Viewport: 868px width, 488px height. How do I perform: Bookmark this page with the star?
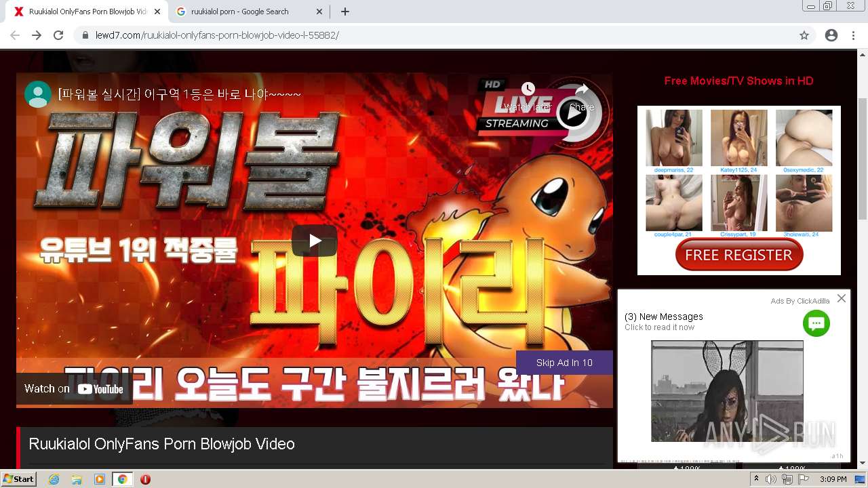804,35
